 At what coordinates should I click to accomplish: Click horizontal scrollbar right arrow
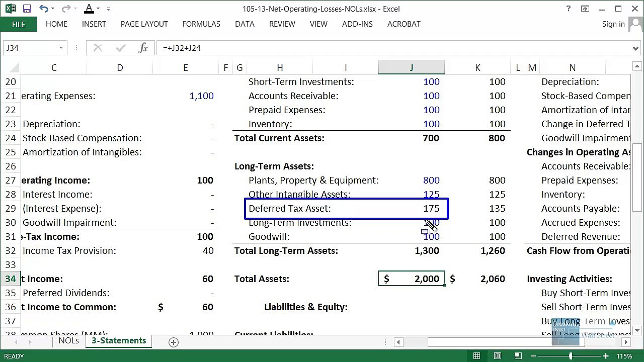coord(626,342)
